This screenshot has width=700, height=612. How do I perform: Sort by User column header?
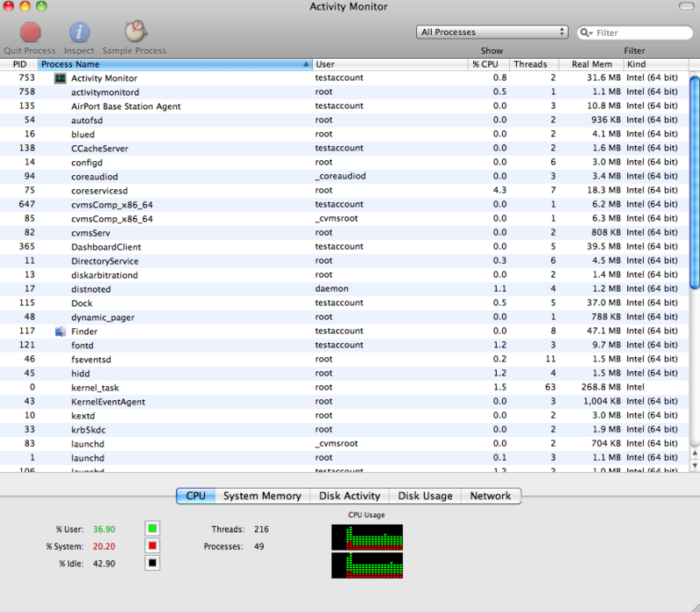click(390, 64)
